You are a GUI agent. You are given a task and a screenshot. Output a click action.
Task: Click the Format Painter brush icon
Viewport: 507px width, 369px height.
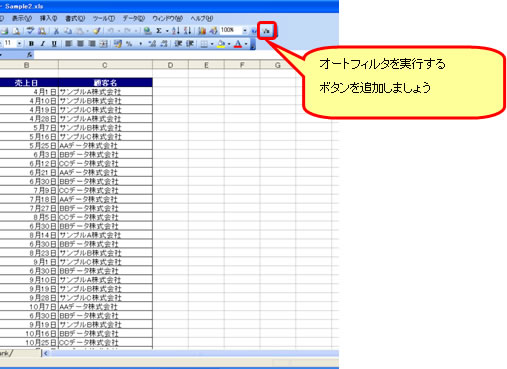point(97,31)
